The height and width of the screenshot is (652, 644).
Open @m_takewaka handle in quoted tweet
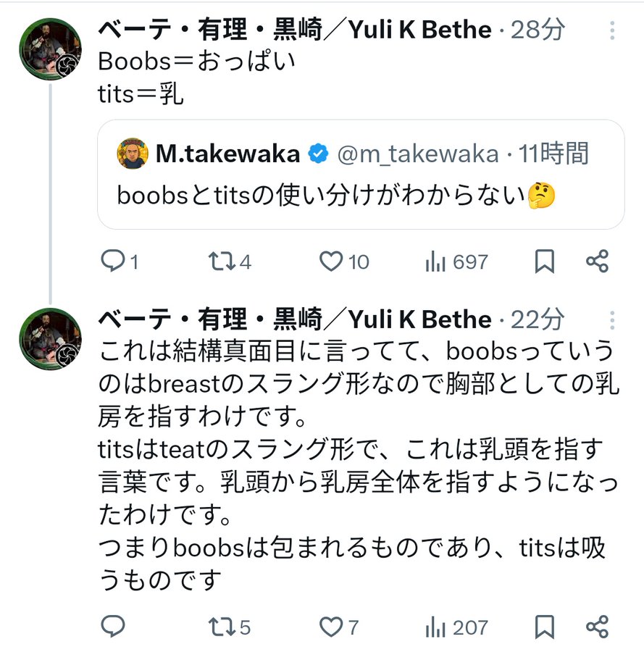[x=418, y=154]
